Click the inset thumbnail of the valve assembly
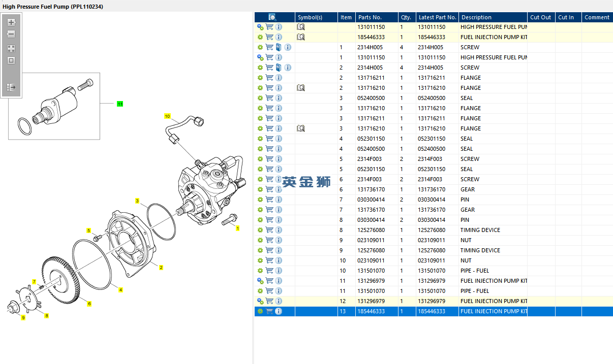The width and height of the screenshot is (613, 364). 54,106
